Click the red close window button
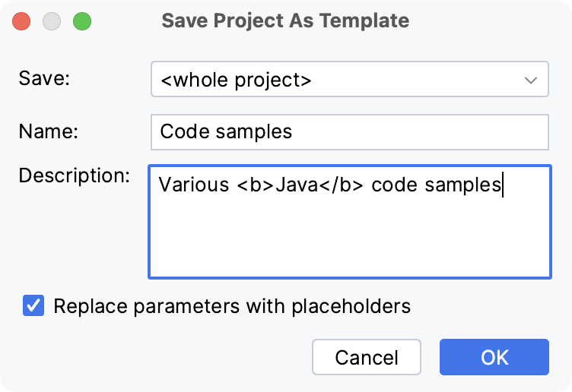The width and height of the screenshot is (572, 392). (22, 21)
